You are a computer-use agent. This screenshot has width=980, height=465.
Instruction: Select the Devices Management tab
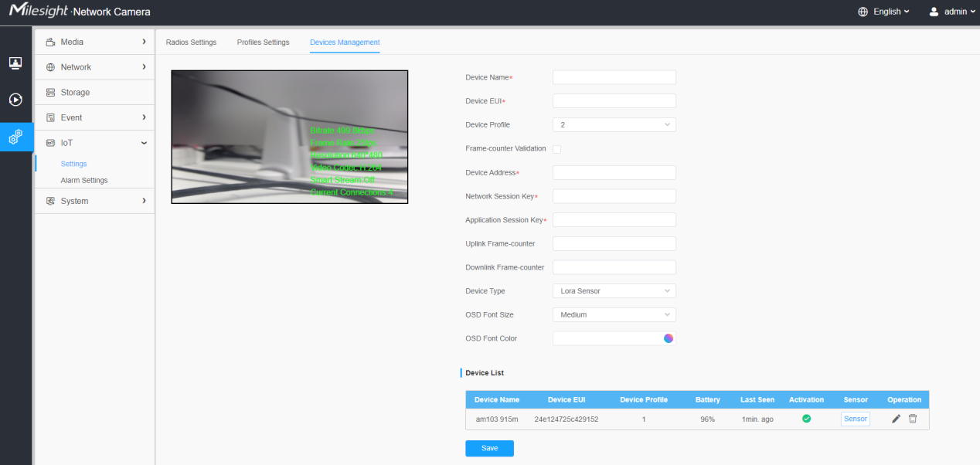pyautogui.click(x=345, y=42)
